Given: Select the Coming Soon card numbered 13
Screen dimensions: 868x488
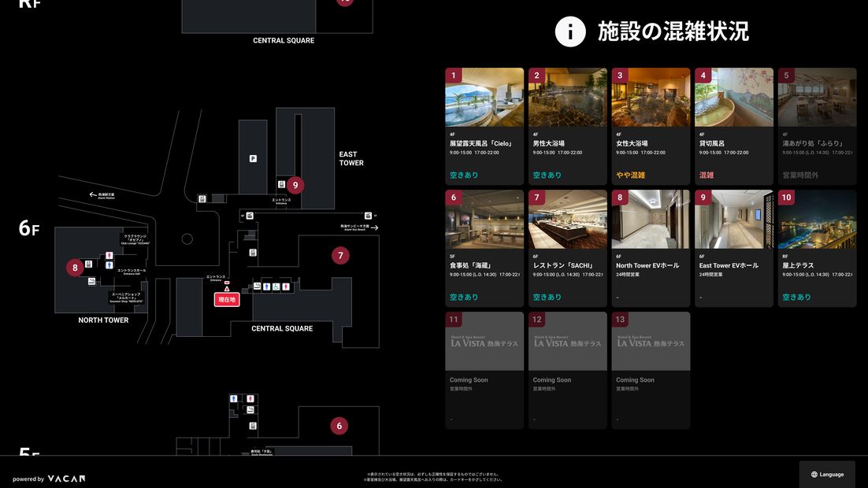Looking at the screenshot, I should coord(651,370).
